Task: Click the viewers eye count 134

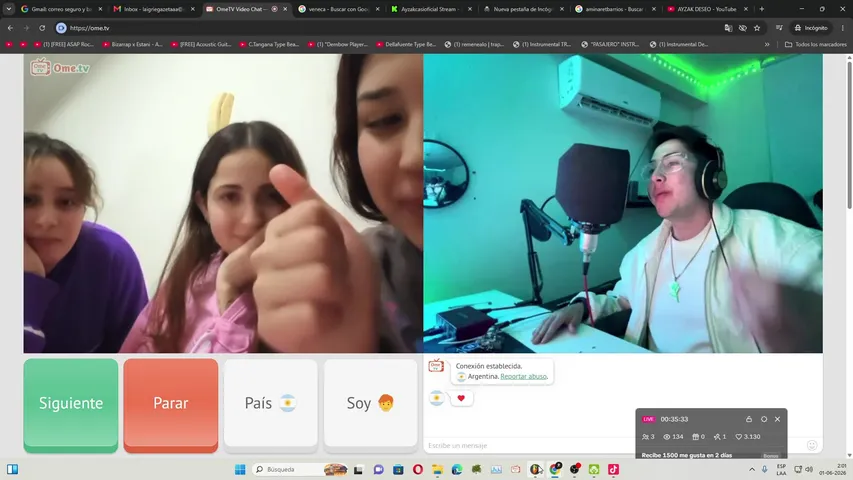Action: pyautogui.click(x=673, y=436)
